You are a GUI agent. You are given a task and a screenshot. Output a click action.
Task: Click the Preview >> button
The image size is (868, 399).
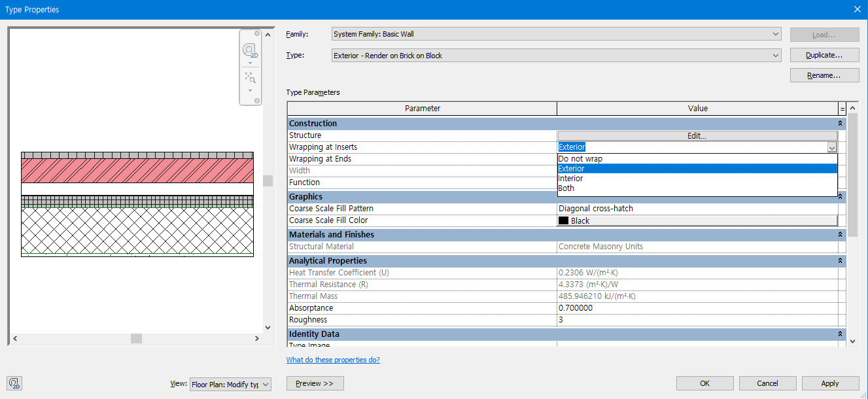pos(315,383)
